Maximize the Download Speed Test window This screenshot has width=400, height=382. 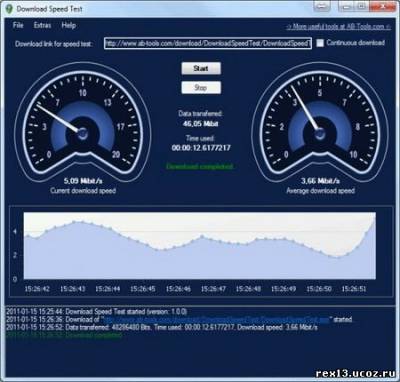click(361, 6)
